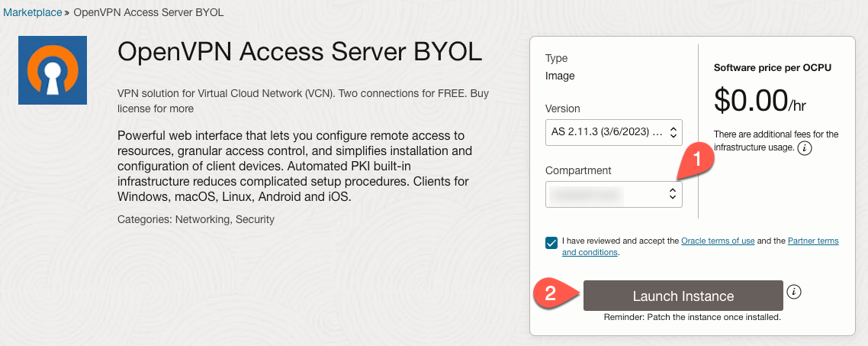The width and height of the screenshot is (868, 346).
Task: Open the Version dropdown
Action: (614, 133)
